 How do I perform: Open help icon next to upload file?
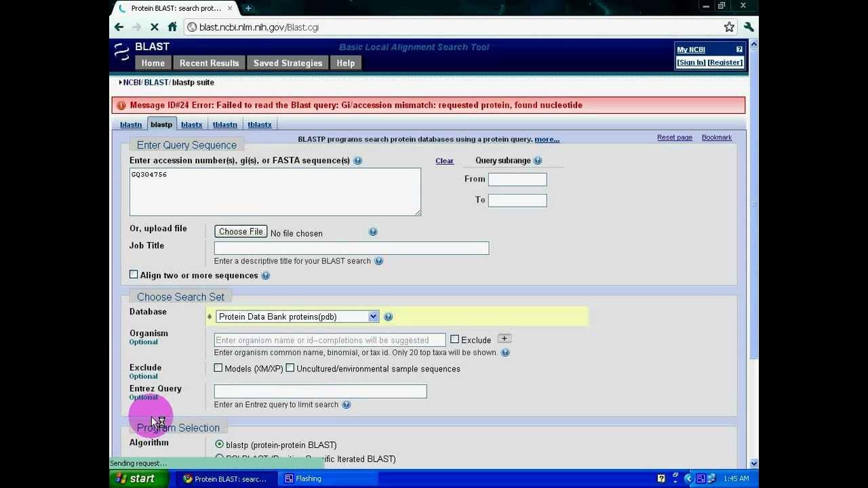373,232
